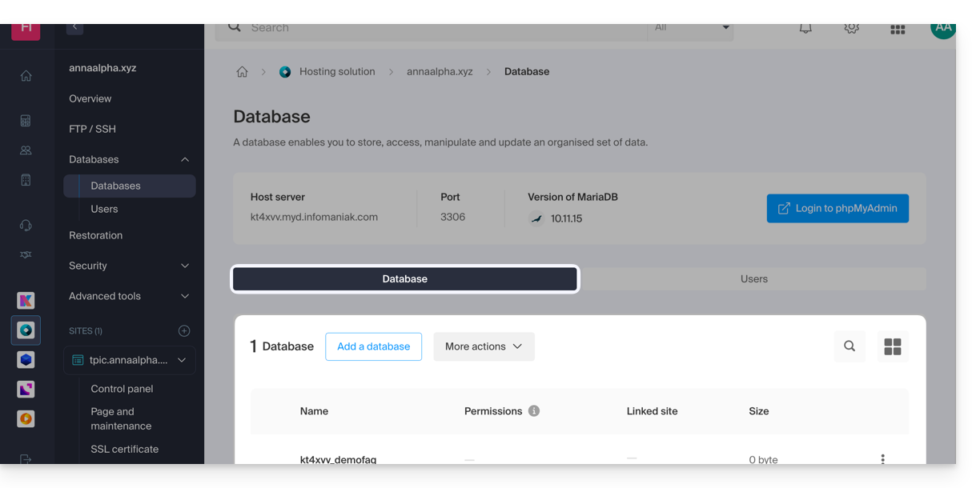Click Login to phpMyAdmin button
Screen dimensions: 980x488
(837, 208)
